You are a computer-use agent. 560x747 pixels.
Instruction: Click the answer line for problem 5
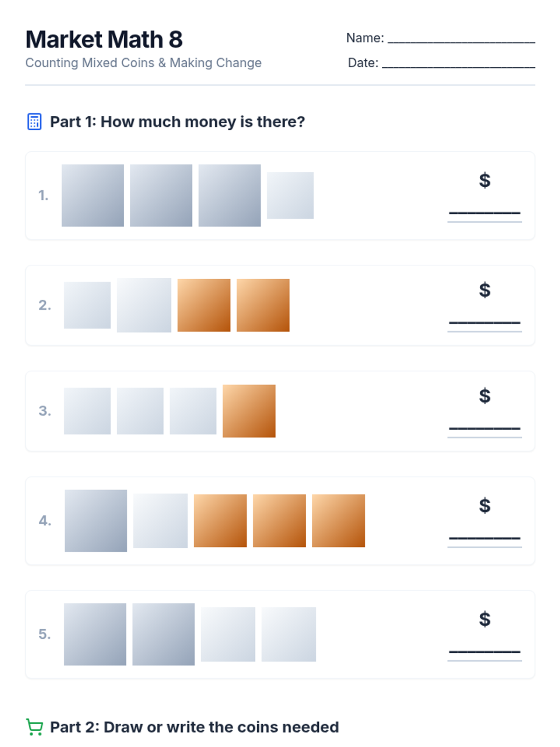(x=484, y=652)
